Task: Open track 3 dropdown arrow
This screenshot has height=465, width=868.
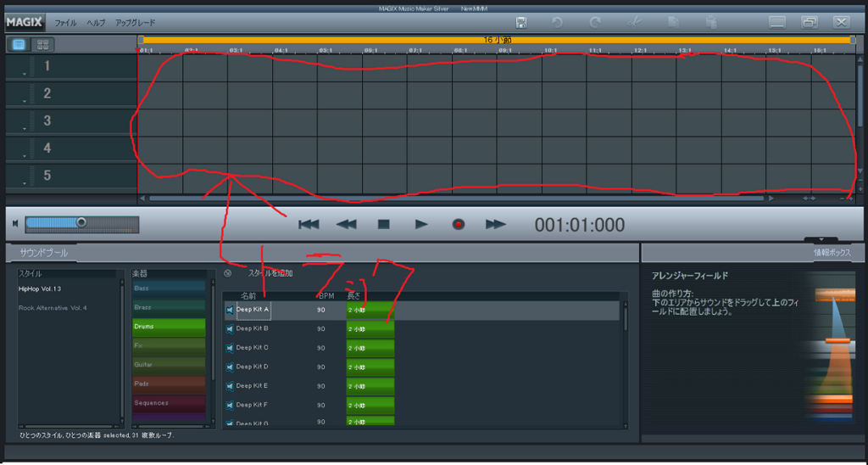Action: click(x=25, y=129)
